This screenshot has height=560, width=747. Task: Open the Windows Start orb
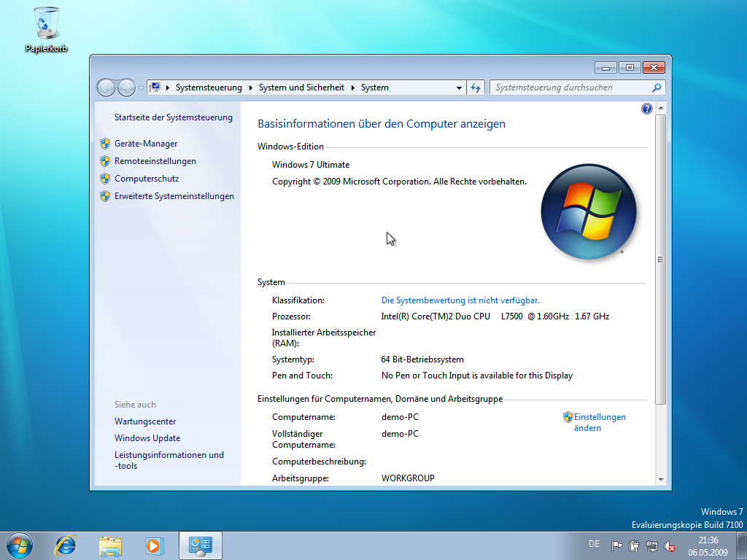(20, 545)
